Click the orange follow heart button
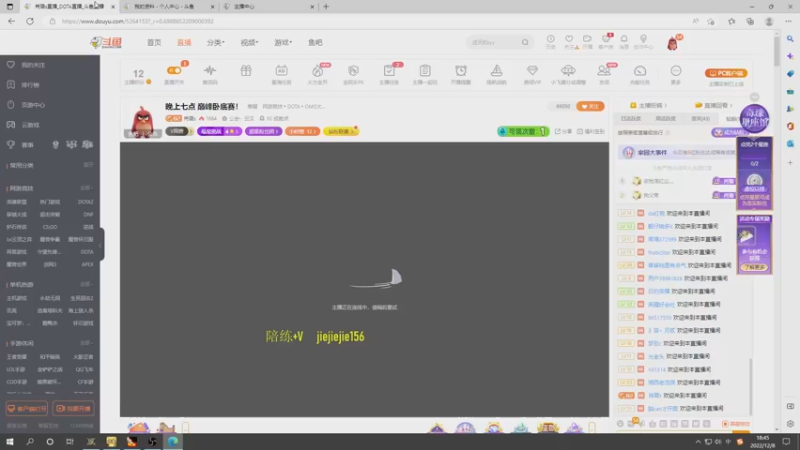The width and height of the screenshot is (800, 450). (590, 106)
